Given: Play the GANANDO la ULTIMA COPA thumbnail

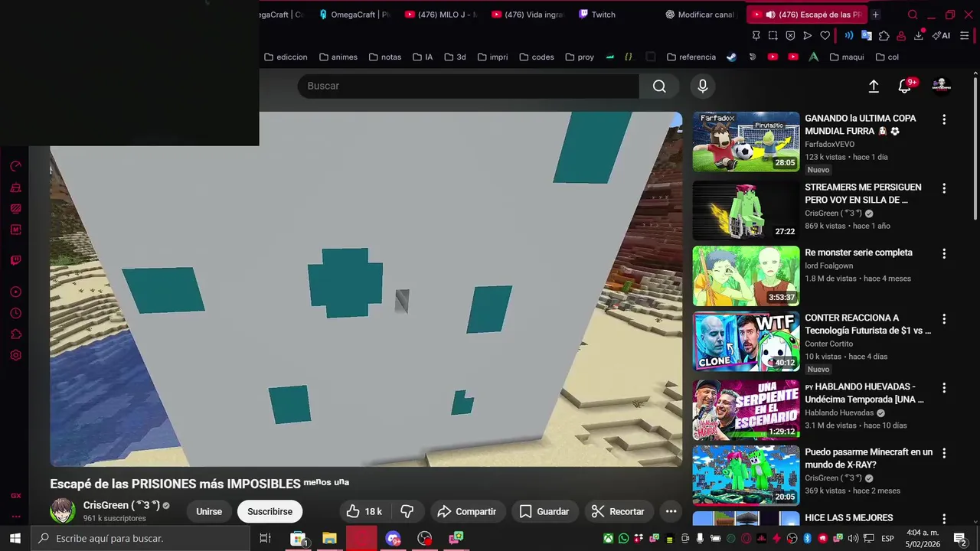Looking at the screenshot, I should pyautogui.click(x=746, y=142).
